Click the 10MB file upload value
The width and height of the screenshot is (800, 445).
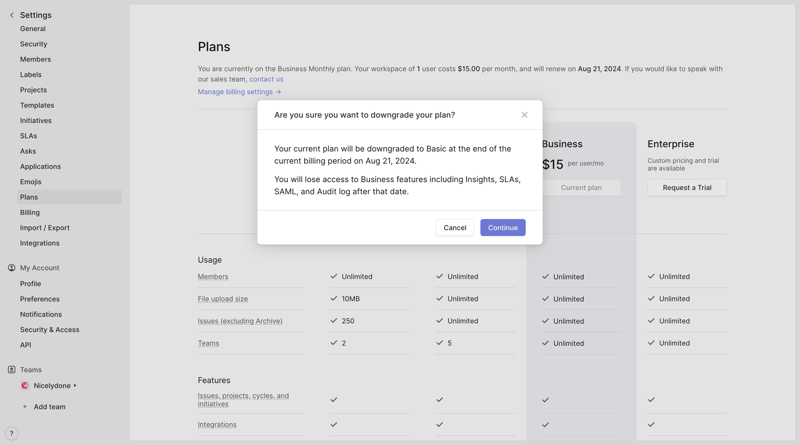click(351, 299)
